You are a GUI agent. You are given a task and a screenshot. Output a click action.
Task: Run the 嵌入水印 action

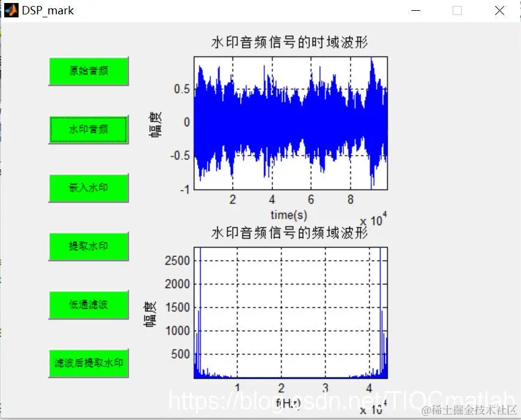(88, 188)
